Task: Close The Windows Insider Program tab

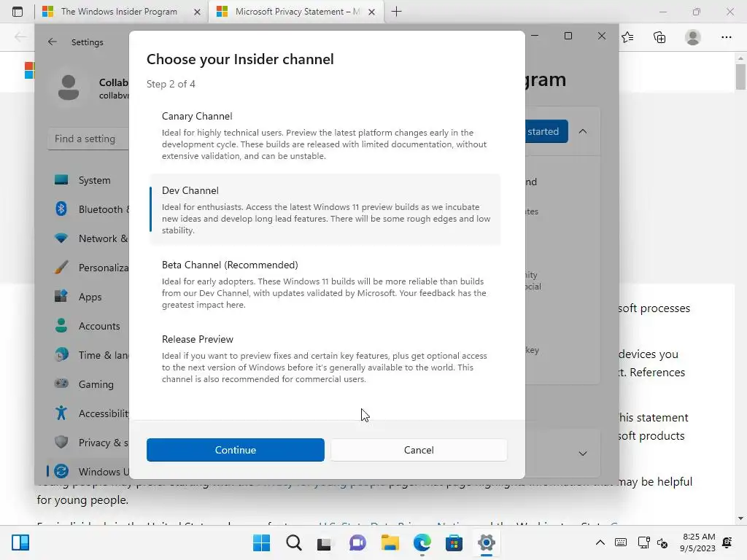Action: click(197, 12)
